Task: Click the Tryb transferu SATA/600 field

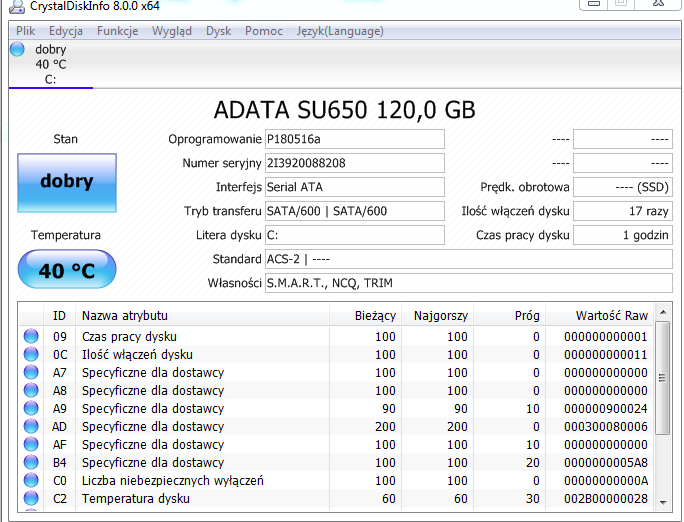Action: [354, 211]
